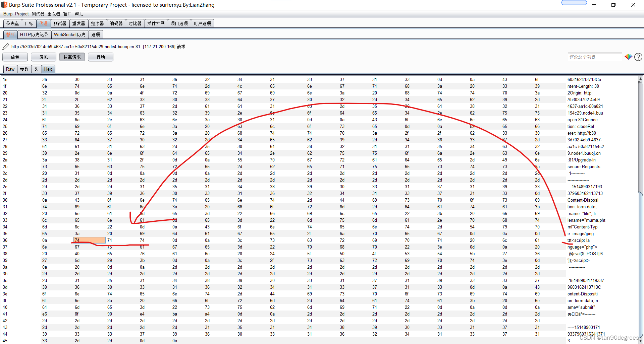Switch to the 代理 tab
The height and width of the screenshot is (344, 644).
click(x=43, y=23)
